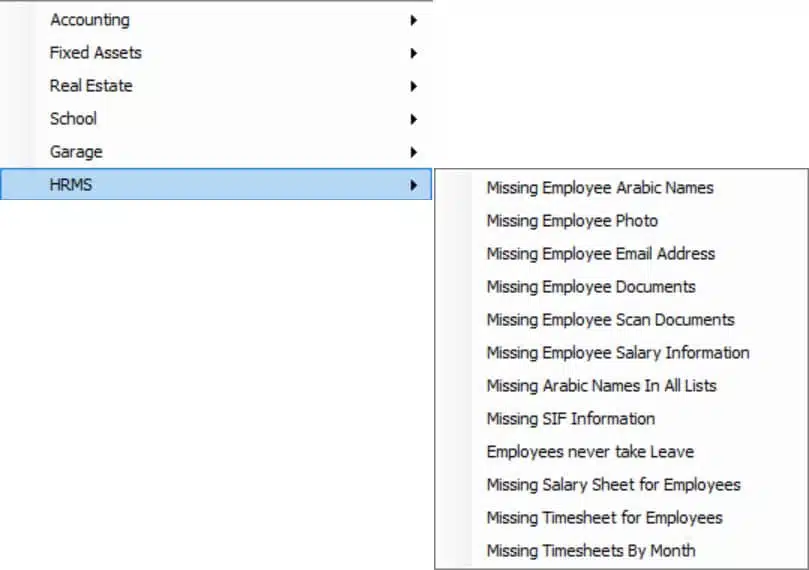Select Missing Employee Scan Documents
This screenshot has height=570, width=809.
click(621, 320)
